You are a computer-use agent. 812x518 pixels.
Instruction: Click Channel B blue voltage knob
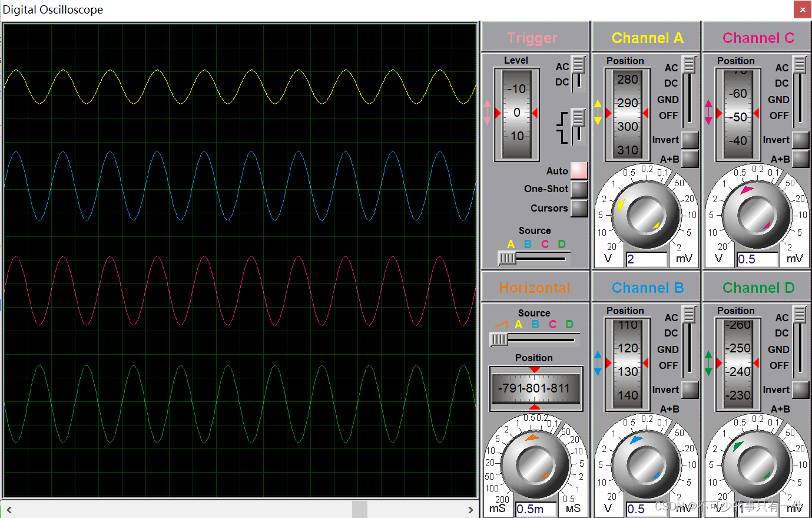(646, 466)
